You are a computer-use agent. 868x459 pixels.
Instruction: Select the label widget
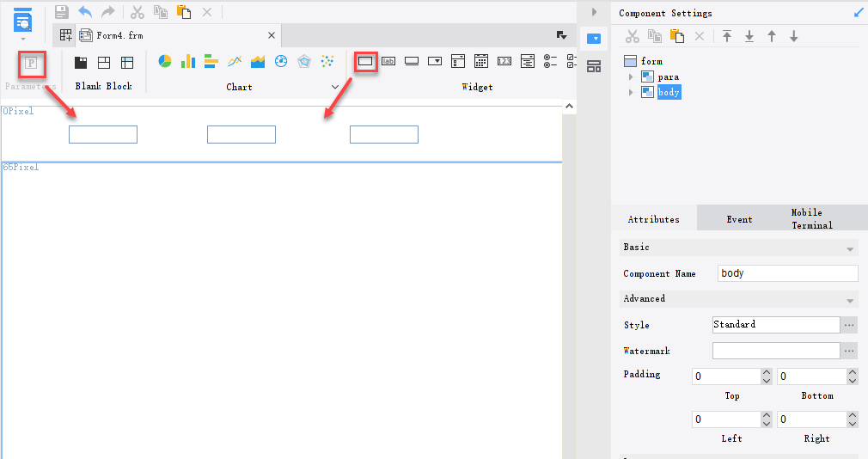pyautogui.click(x=388, y=62)
